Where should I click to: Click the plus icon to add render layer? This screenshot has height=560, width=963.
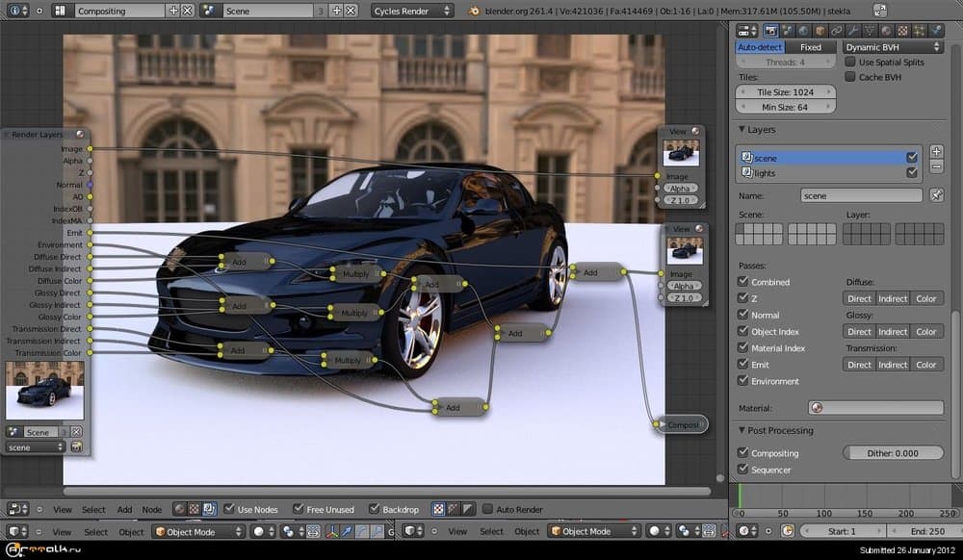tap(937, 152)
